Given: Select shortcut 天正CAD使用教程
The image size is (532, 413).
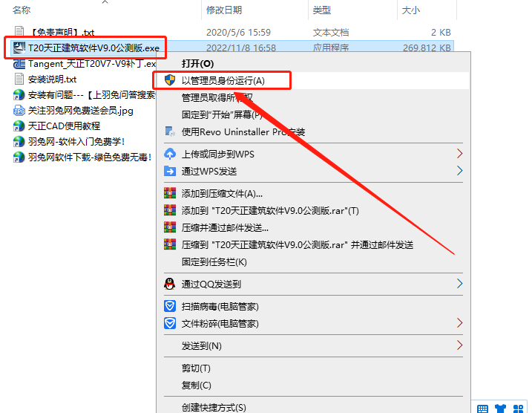Looking at the screenshot, I should click(64, 126).
